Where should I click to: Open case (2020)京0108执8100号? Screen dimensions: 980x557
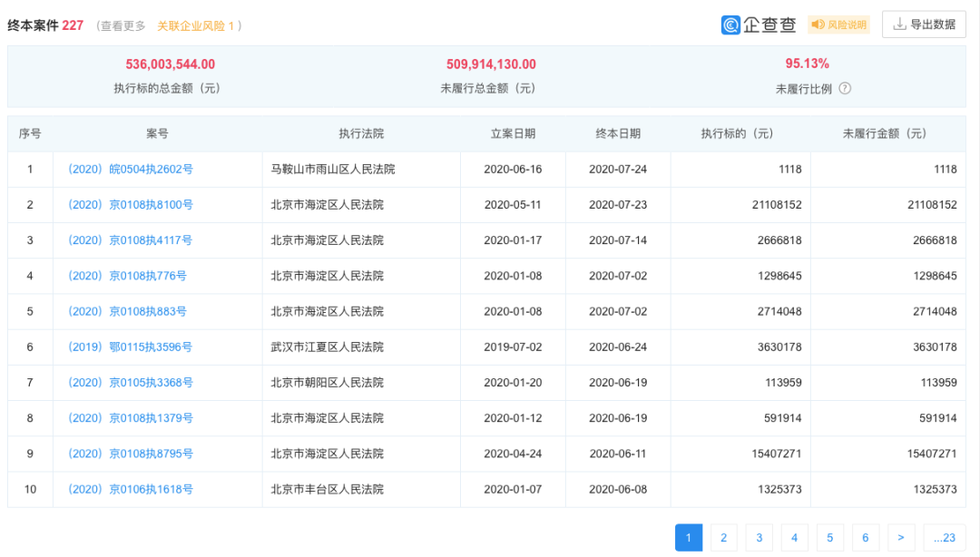pyautogui.click(x=129, y=205)
